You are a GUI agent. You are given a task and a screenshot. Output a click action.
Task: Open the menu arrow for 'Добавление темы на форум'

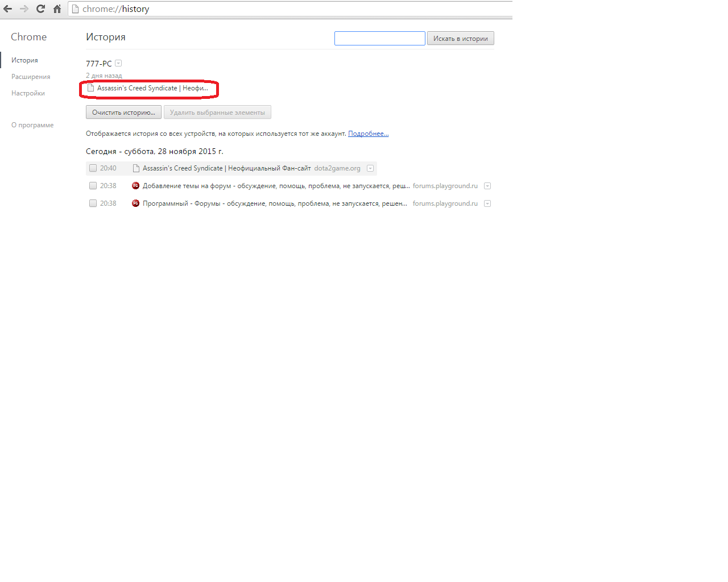point(487,186)
